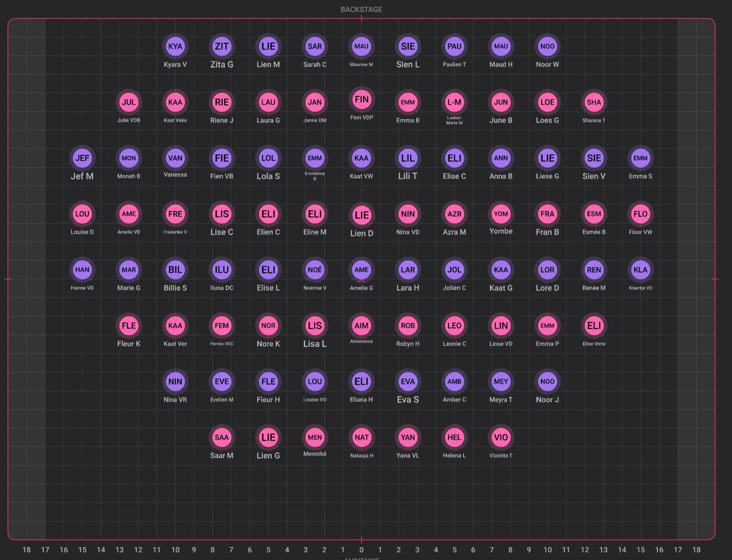Click the Vanessa performer marker
Screen dimensions: 732x560
point(175,158)
